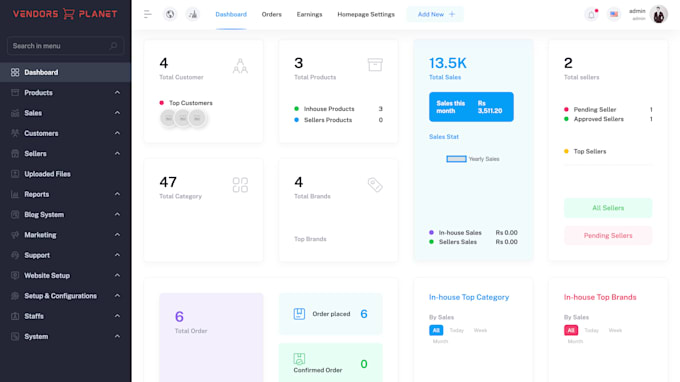Screen dimensions: 680x382
Task: Expand the Sellers menu chevron
Action: click(x=117, y=153)
